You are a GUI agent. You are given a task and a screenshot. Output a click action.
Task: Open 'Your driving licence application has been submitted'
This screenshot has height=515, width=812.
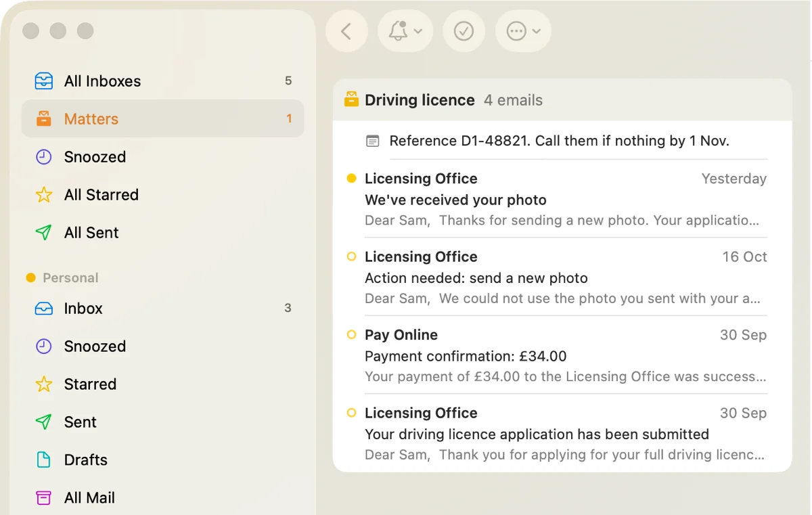coord(562,433)
